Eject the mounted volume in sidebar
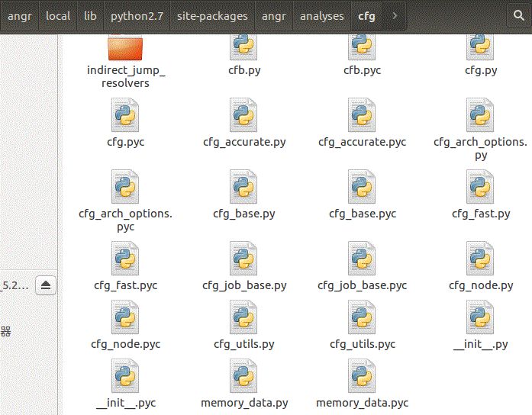This screenshot has height=415, width=532. (46, 285)
